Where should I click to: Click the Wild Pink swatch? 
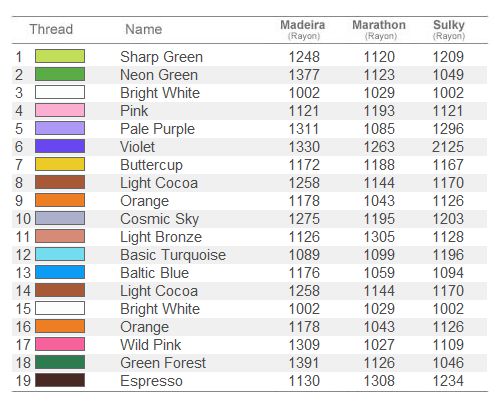[x=60, y=344]
